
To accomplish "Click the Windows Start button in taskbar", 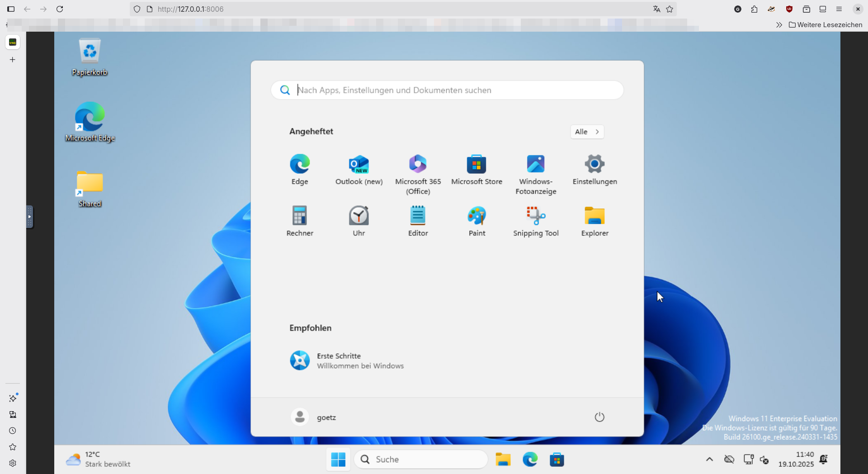I will point(338,460).
